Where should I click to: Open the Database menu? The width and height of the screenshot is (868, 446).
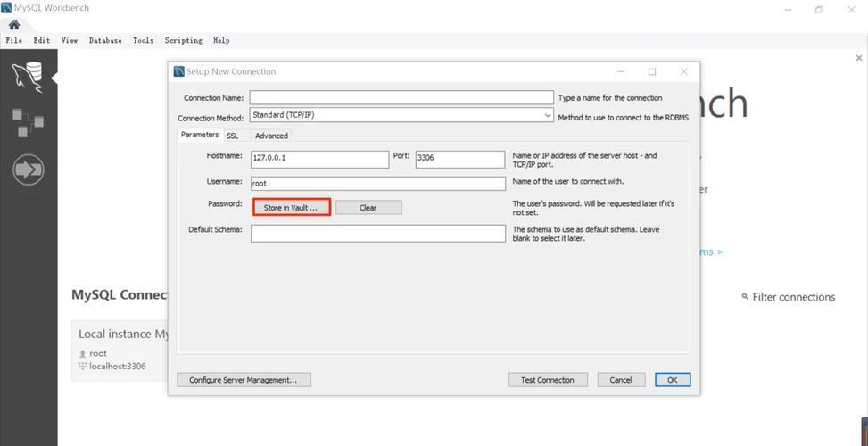pos(105,40)
